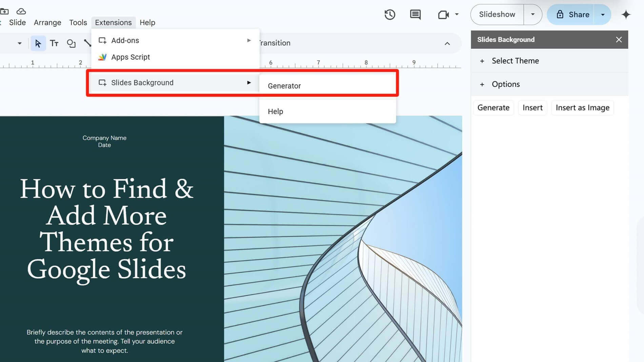Viewport: 644px width, 362px height.
Task: Open the Arrange menu
Action: coord(47,22)
